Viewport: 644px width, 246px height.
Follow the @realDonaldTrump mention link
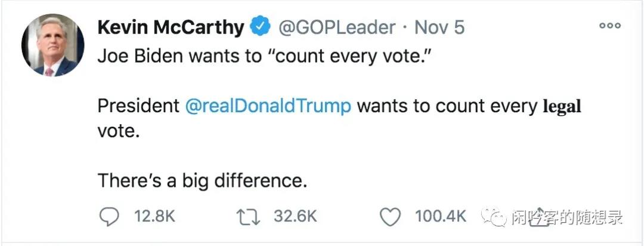tap(268, 107)
